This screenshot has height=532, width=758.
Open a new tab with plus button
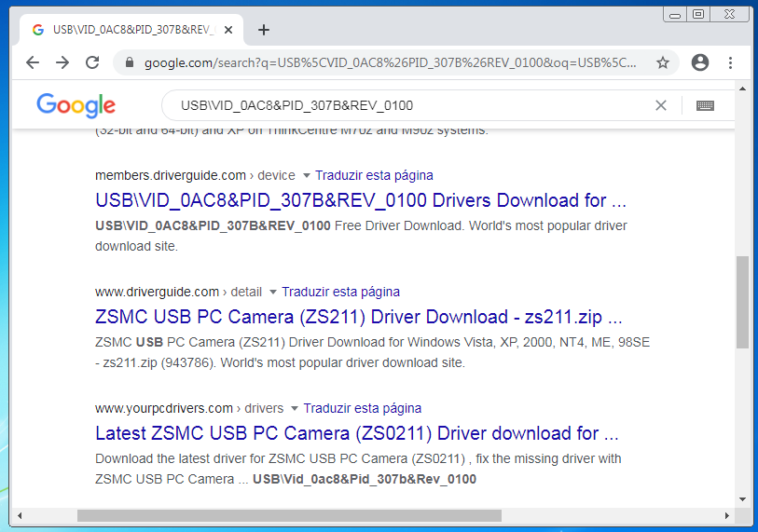pyautogui.click(x=264, y=30)
